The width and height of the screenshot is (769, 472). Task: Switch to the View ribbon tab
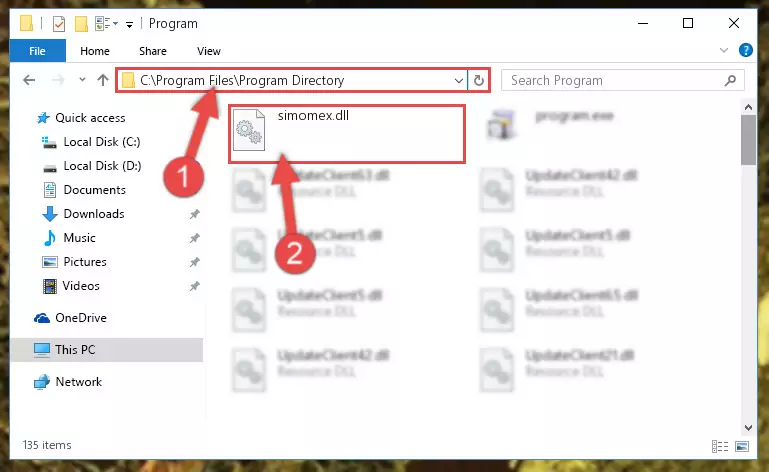209,51
